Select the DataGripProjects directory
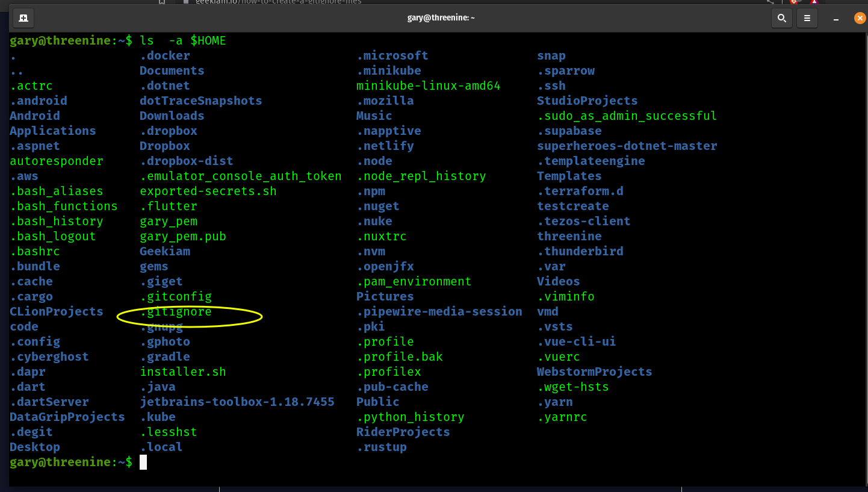This screenshot has width=868, height=492. pyautogui.click(x=67, y=417)
